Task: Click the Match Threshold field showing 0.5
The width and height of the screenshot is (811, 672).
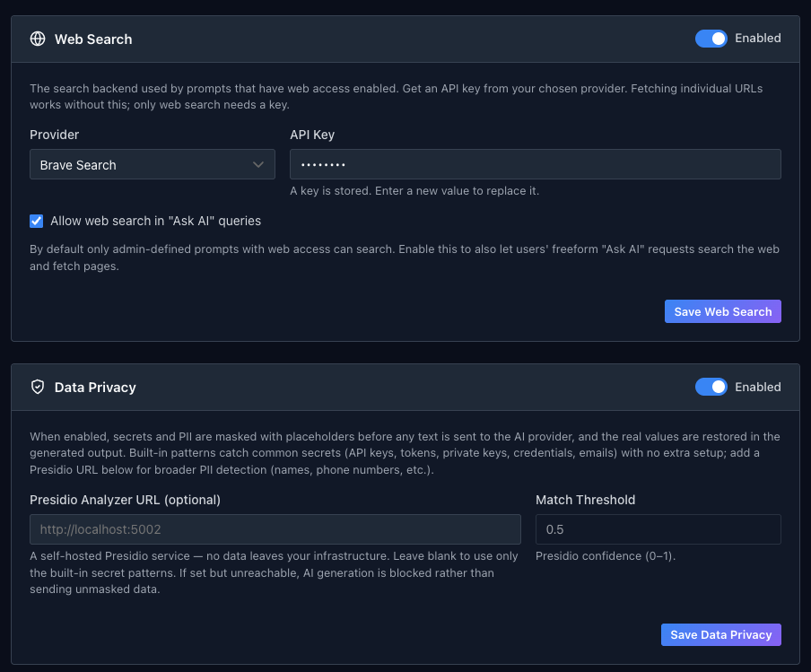Action: click(x=658, y=529)
